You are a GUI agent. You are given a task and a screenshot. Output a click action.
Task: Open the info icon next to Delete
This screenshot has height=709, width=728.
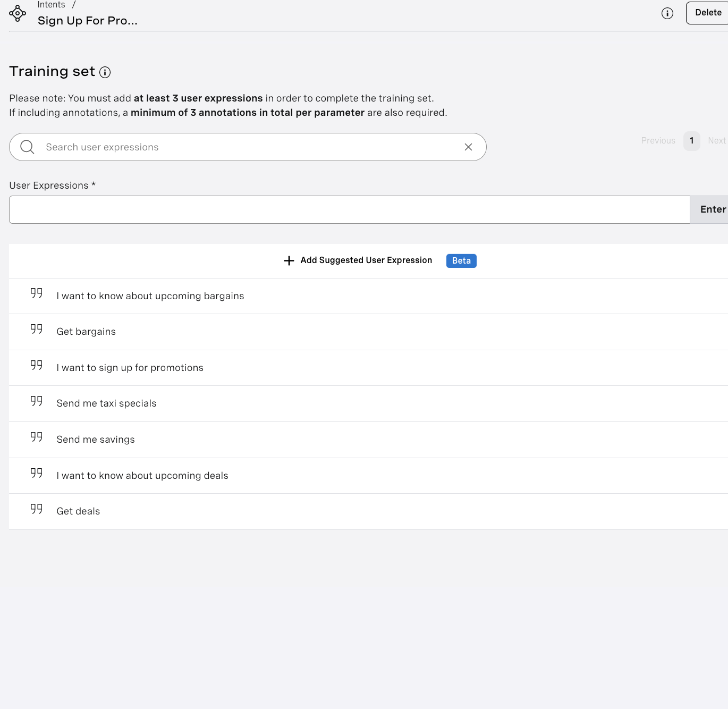coord(667,13)
